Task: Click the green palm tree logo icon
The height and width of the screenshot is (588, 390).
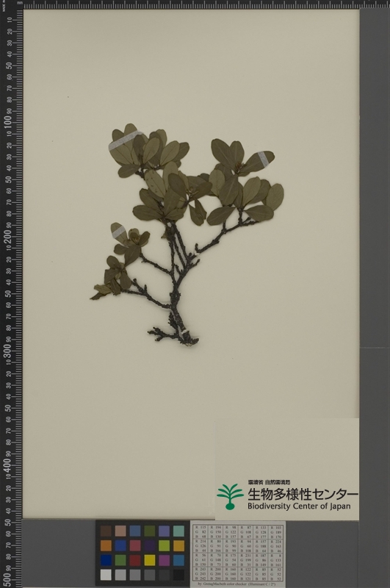Action: pos(230,497)
